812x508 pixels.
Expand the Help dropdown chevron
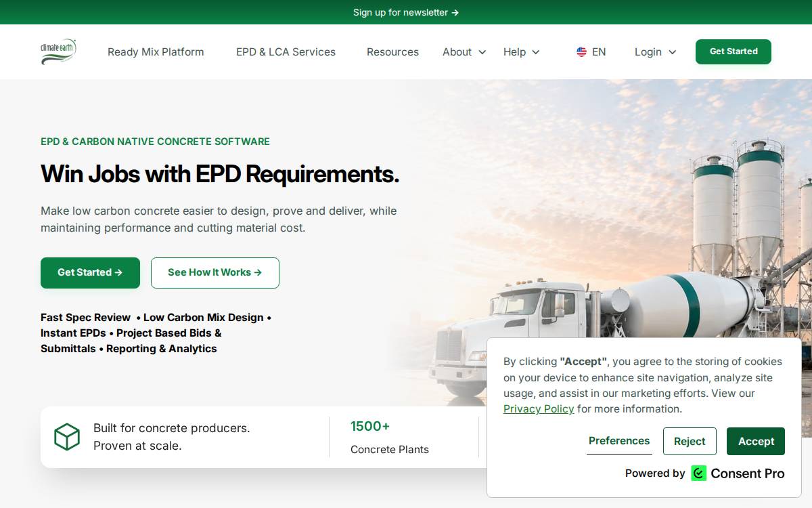point(536,52)
